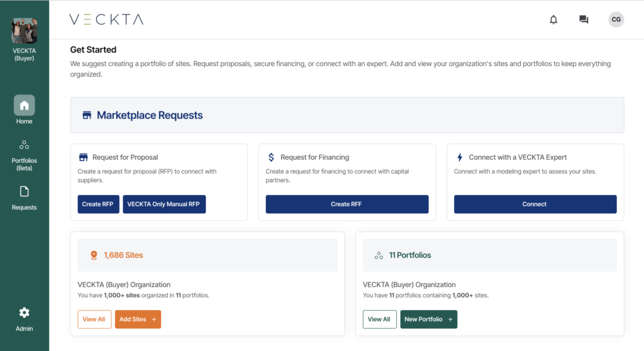Screen dimensions: 644x351
Task: Click the VECKTA (Buyer) sidebar label
Action: click(x=25, y=55)
